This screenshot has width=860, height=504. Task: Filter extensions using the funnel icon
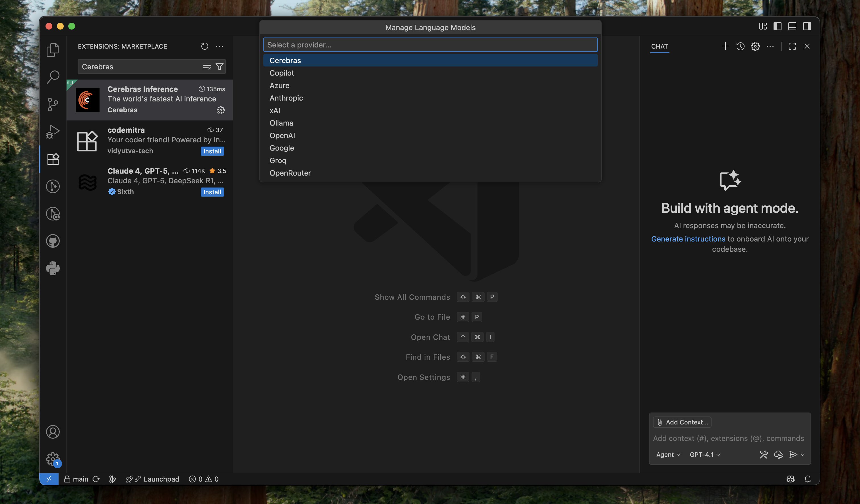pyautogui.click(x=220, y=66)
